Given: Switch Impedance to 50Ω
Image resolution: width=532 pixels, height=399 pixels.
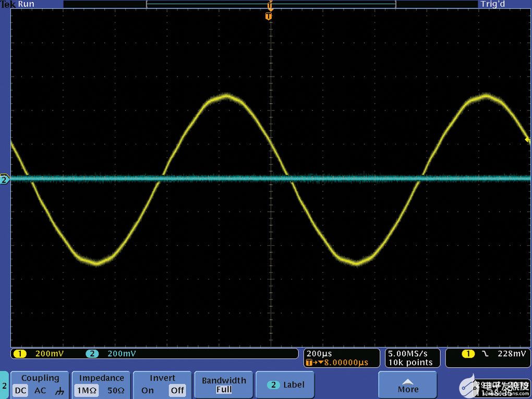Looking at the screenshot, I should [116, 390].
